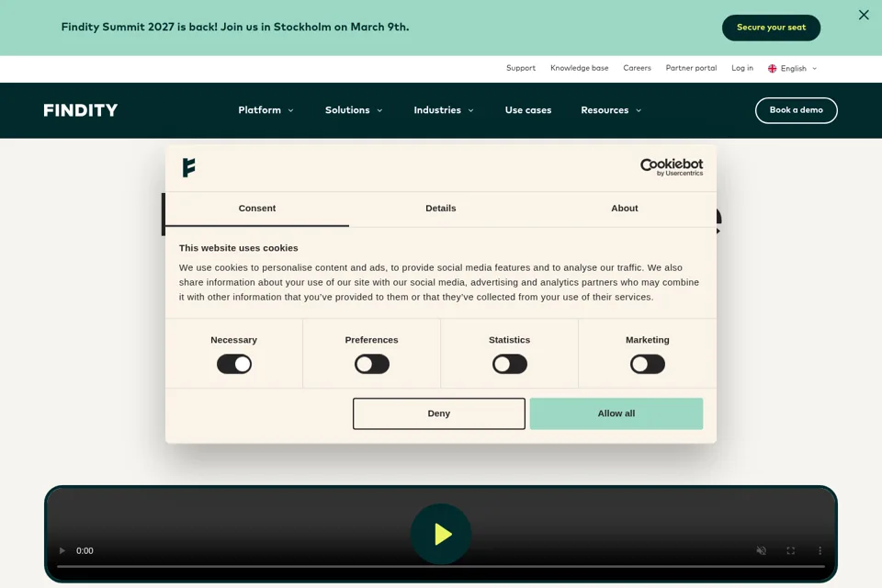This screenshot has height=588, width=882.
Task: Click the Deny button
Action: click(439, 413)
